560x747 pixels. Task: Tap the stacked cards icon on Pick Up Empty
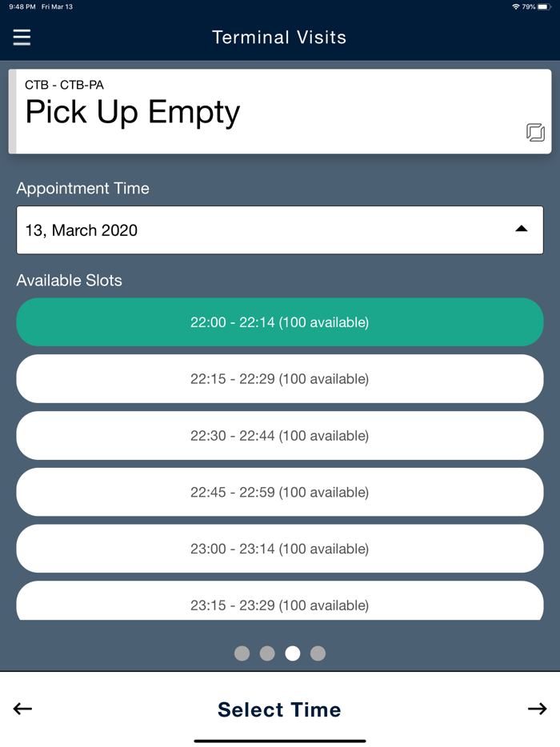tap(535, 132)
